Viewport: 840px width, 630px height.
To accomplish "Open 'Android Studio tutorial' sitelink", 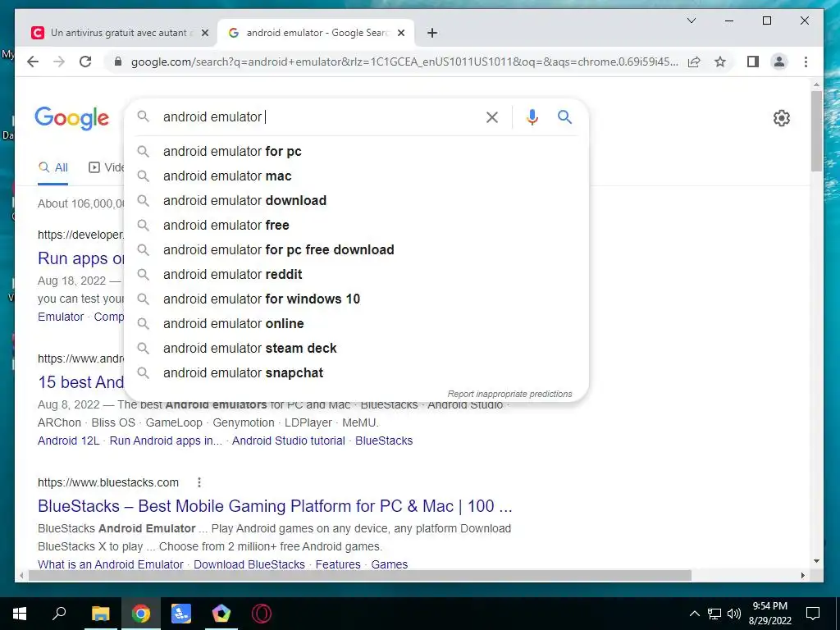I will tap(288, 441).
